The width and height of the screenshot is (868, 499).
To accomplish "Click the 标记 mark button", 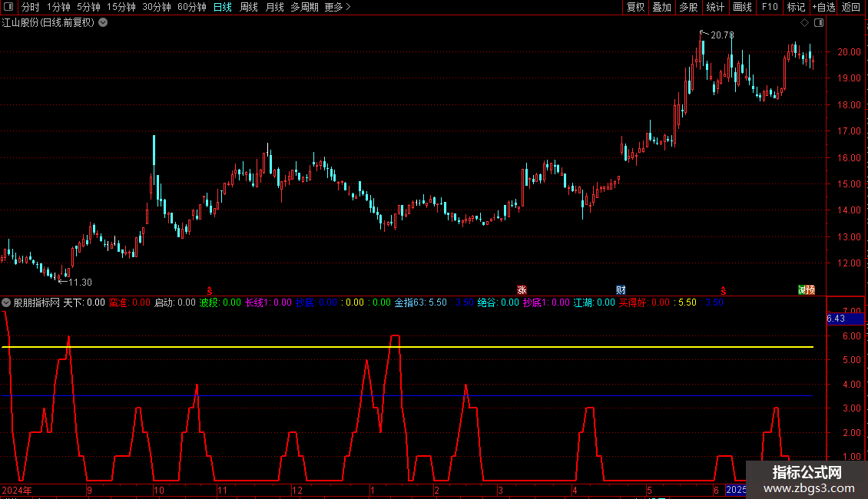I will 796,7.
